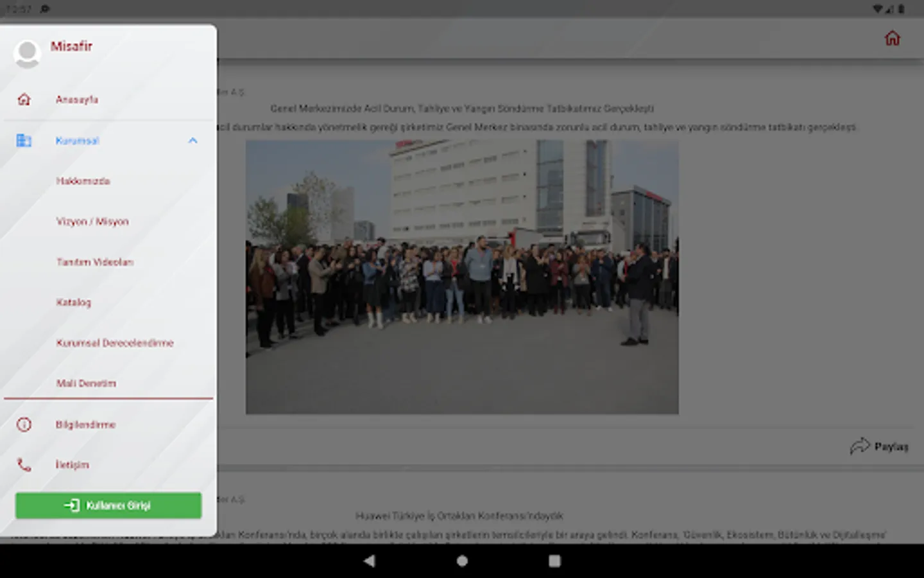Tap the green Kullanıcı Girişi login button
924x578 pixels.
(108, 505)
